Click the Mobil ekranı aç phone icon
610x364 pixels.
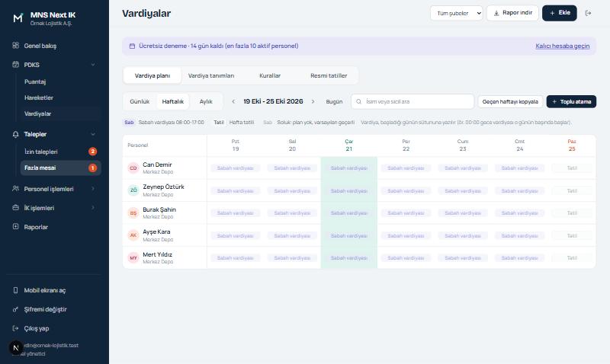coord(15,290)
